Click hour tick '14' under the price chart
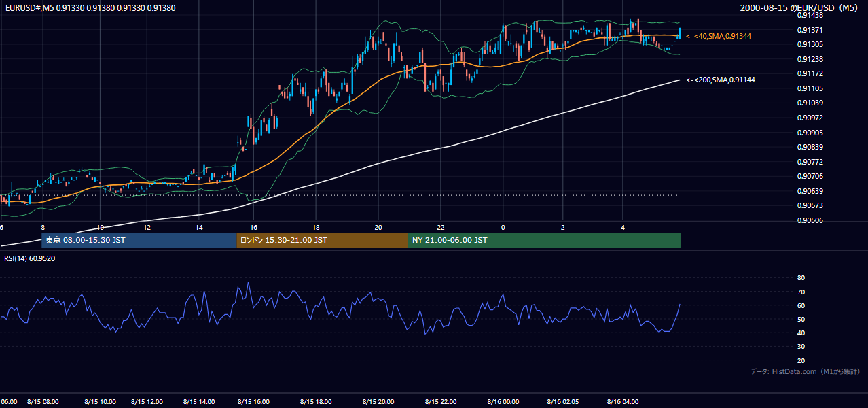Image resolution: width=868 pixels, height=408 pixels. point(199,228)
